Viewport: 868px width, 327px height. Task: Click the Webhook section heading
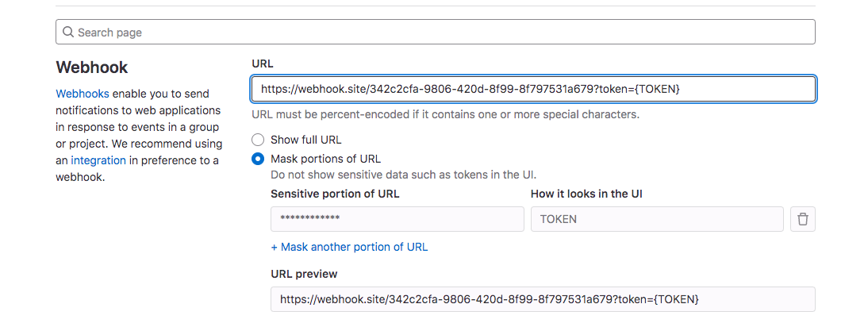point(92,67)
